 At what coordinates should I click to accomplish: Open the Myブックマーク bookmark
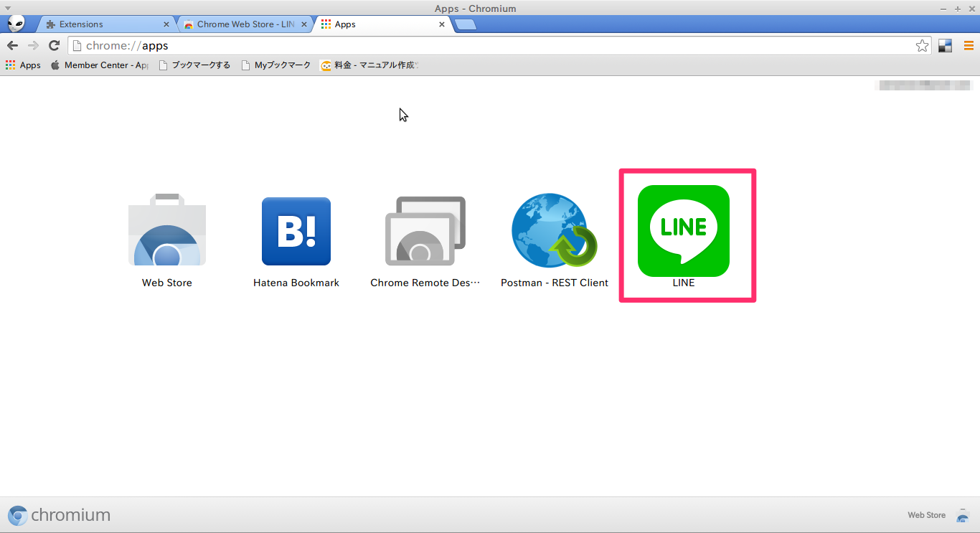[x=275, y=65]
